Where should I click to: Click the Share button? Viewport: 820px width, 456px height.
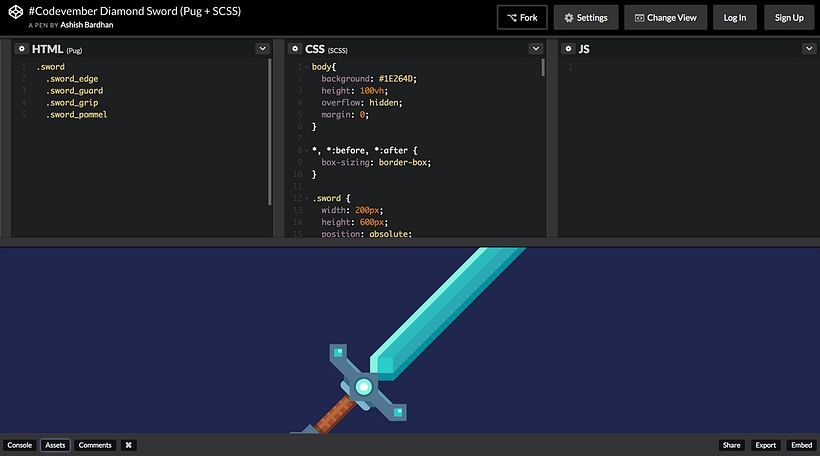731,445
